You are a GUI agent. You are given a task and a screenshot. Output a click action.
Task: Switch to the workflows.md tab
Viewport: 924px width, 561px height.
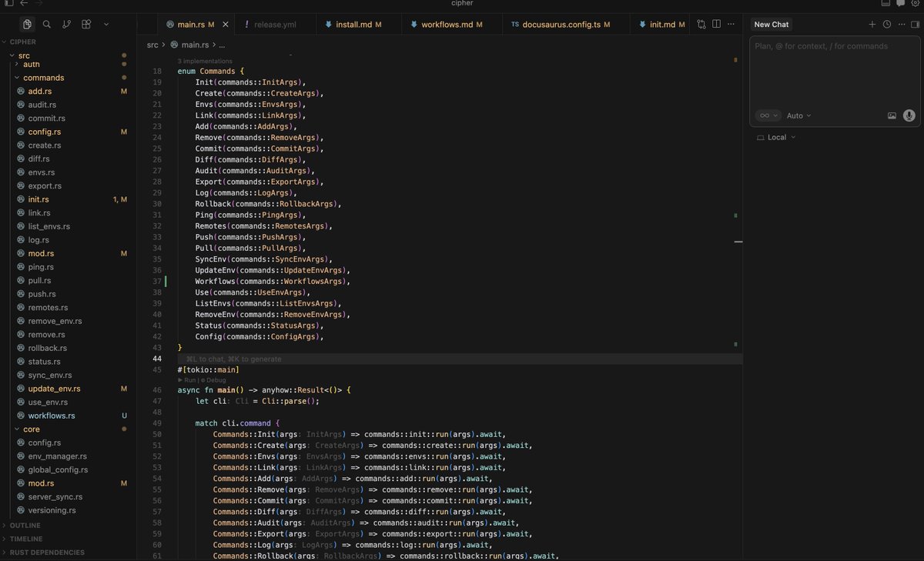point(452,25)
